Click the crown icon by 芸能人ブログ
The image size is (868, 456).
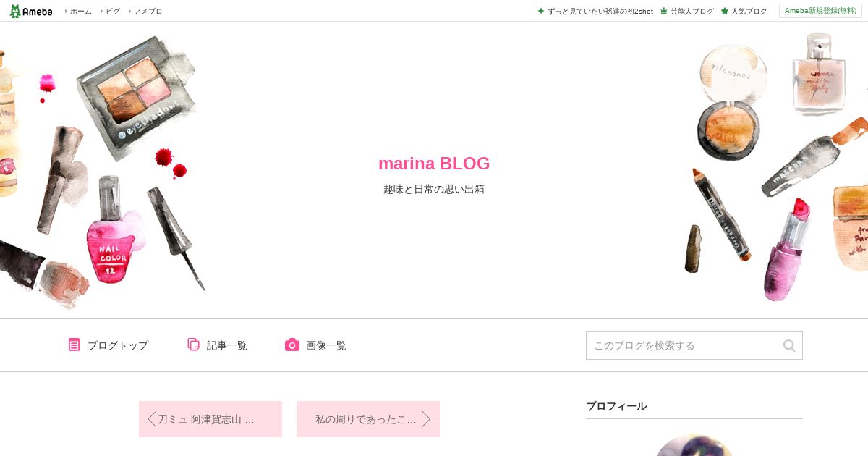[663, 11]
